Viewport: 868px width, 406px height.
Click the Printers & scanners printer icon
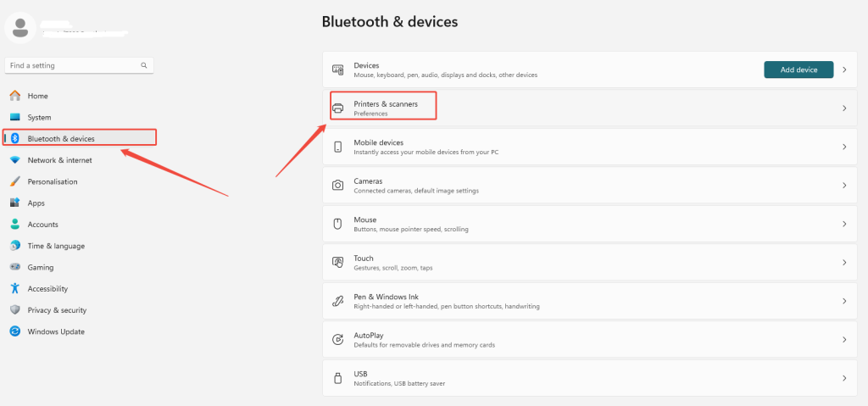(x=338, y=108)
